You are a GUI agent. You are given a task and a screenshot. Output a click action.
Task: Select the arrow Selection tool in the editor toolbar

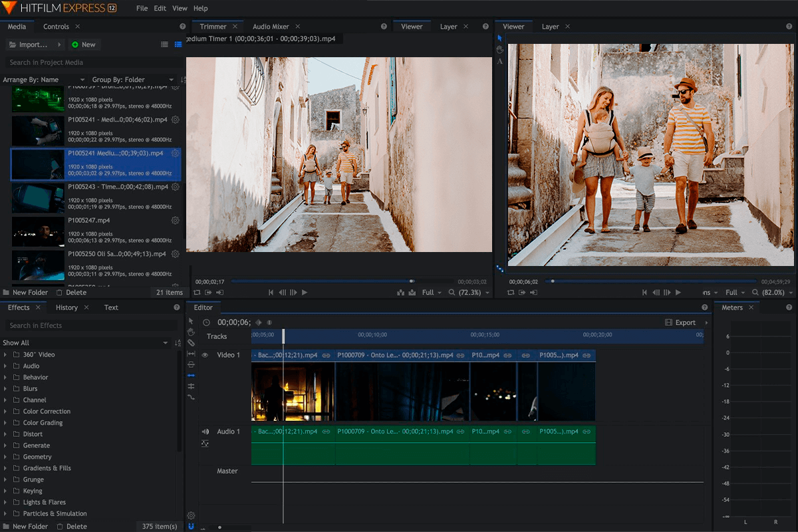click(190, 321)
